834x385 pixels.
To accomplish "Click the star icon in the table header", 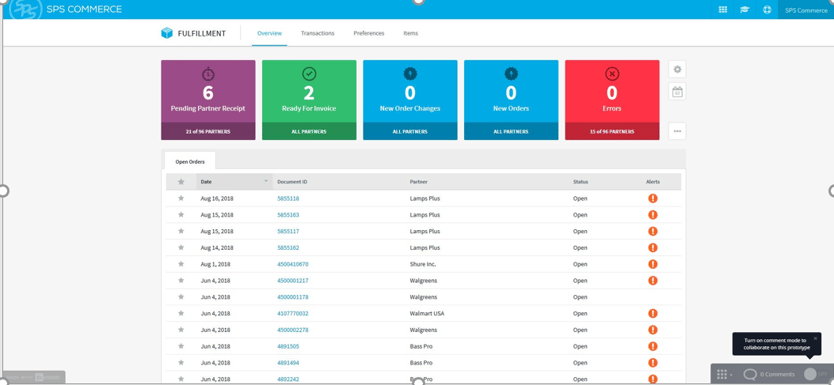I will point(181,182).
